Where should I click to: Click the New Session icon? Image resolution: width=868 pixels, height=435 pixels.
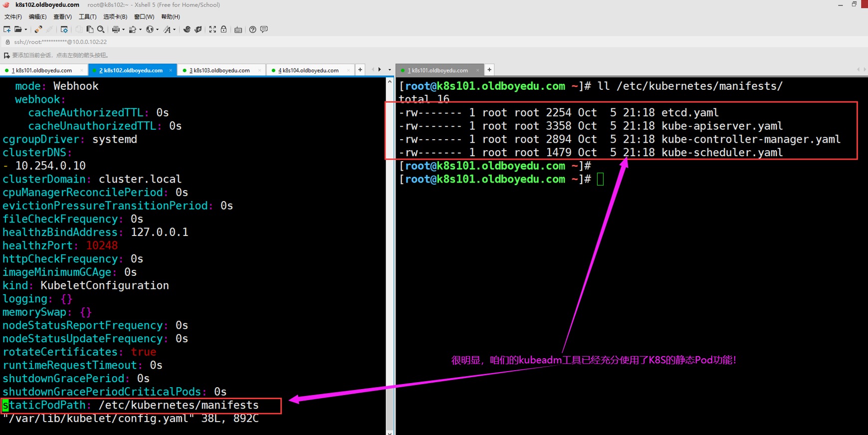pyautogui.click(x=7, y=29)
